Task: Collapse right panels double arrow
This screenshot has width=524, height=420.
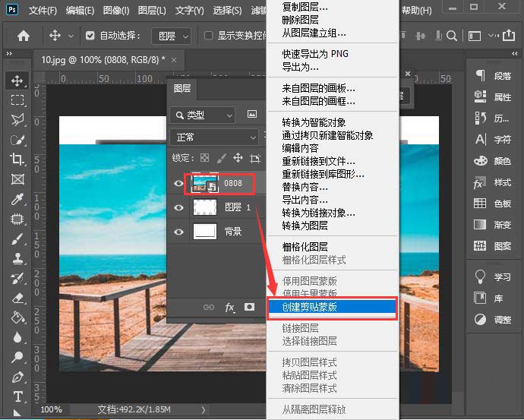Action: pos(515,53)
